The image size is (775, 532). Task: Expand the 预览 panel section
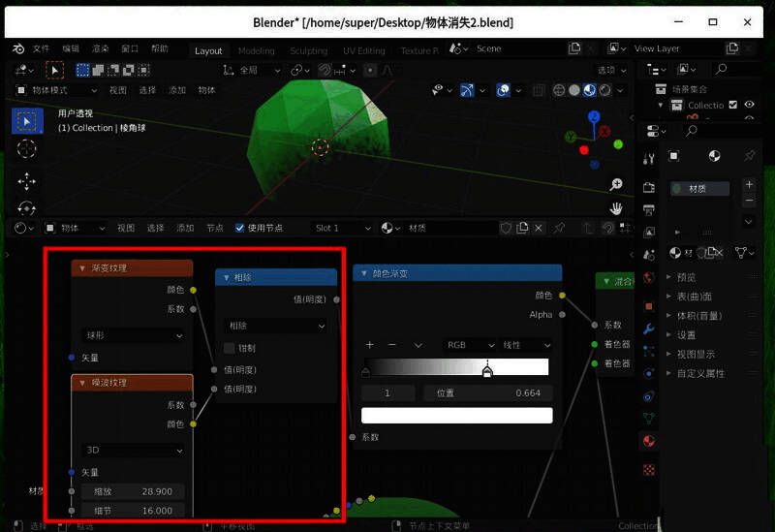pyautogui.click(x=686, y=277)
